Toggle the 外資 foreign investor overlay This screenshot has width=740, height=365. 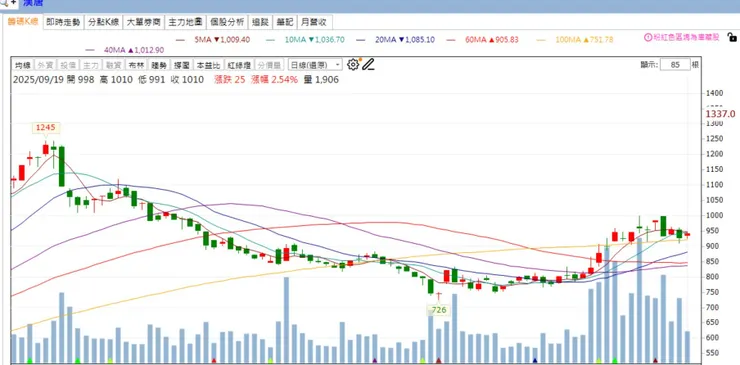point(45,65)
